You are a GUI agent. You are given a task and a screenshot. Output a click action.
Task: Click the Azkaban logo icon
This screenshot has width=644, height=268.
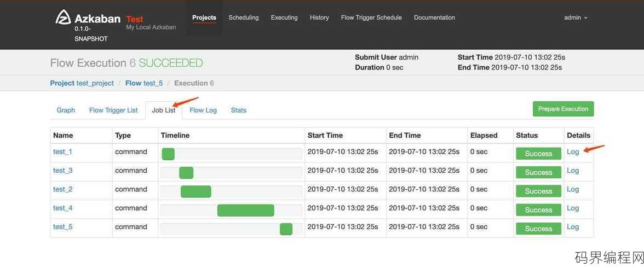point(64,17)
